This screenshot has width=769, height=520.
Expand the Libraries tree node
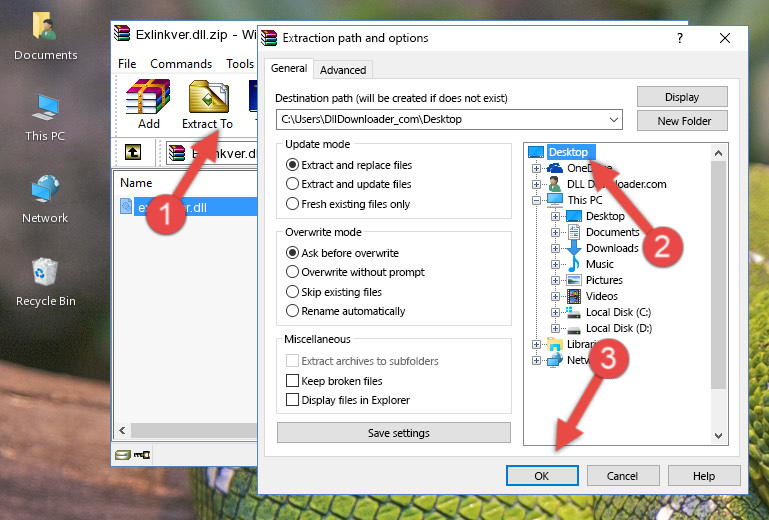click(x=536, y=344)
